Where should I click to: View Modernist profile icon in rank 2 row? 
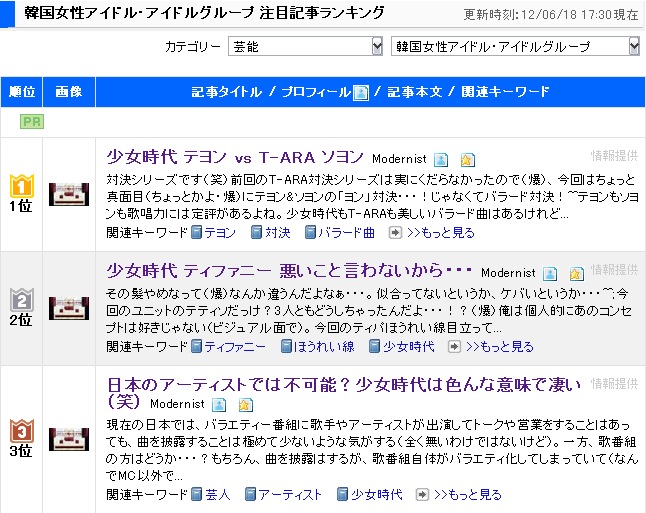550,273
